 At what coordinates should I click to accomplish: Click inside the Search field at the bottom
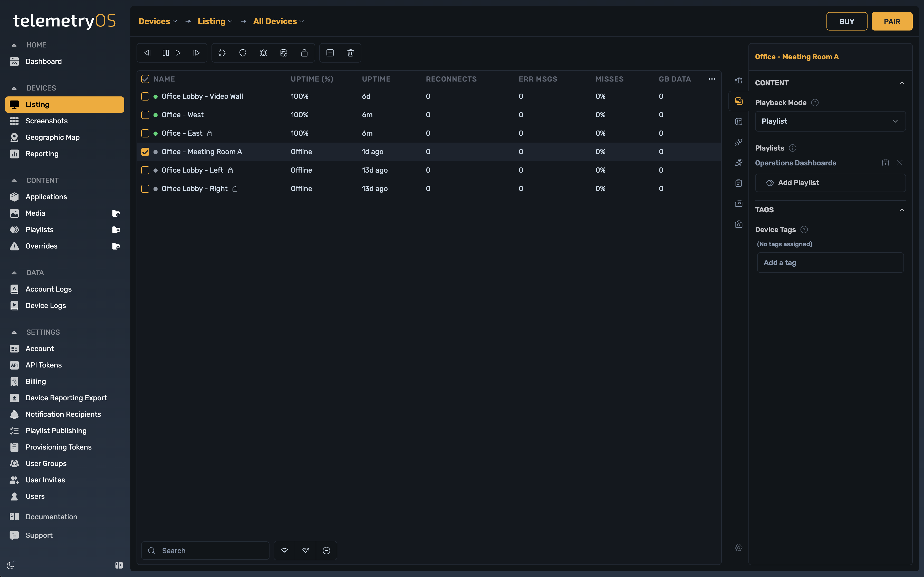coord(205,550)
